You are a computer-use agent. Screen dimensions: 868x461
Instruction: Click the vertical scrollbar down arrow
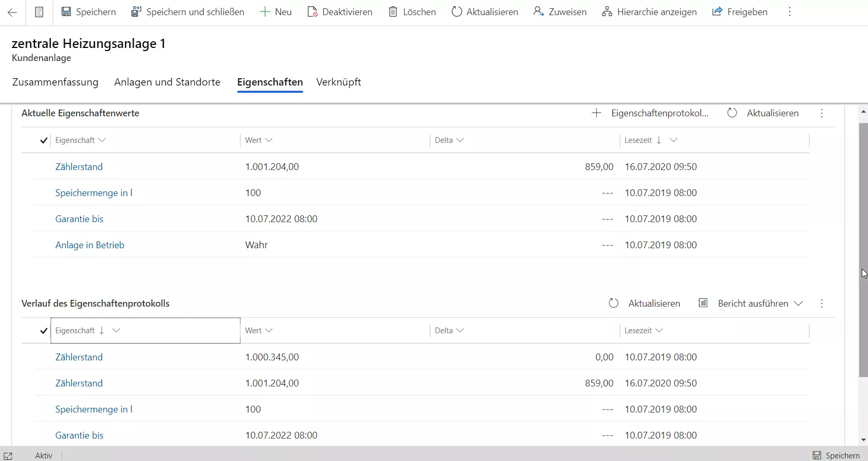[863, 440]
